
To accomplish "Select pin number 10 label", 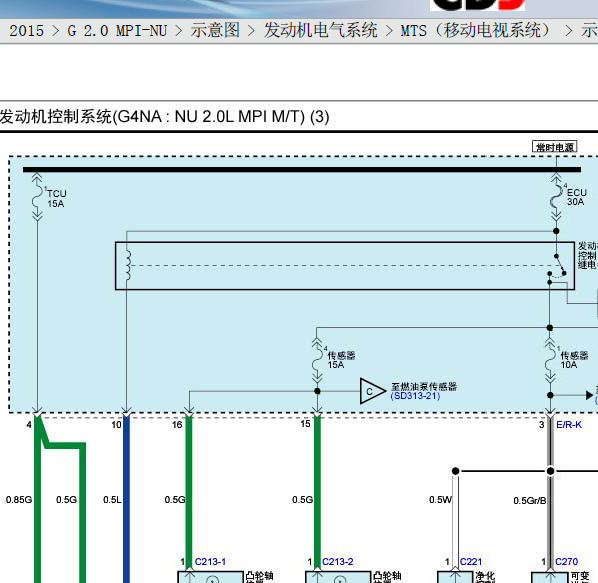I will click(x=116, y=425).
